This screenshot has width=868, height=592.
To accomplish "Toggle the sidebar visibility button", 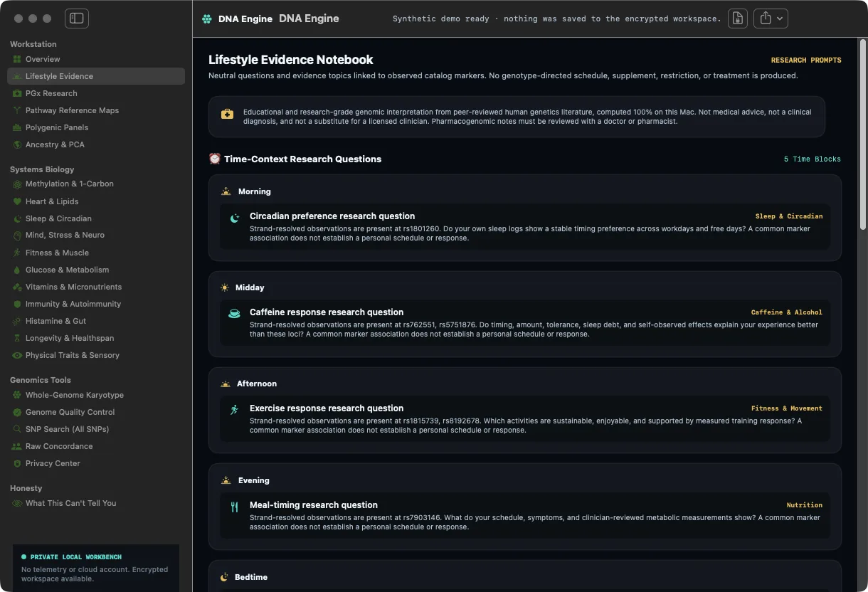I will coord(77,18).
